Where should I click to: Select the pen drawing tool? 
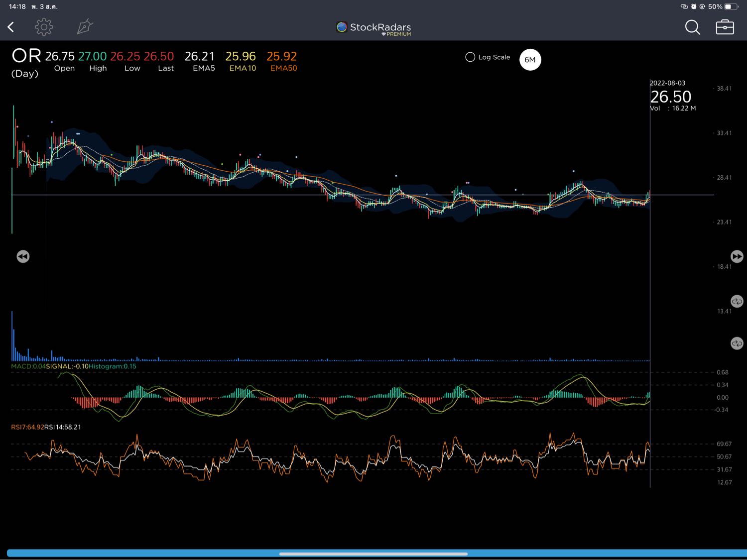pos(85,27)
